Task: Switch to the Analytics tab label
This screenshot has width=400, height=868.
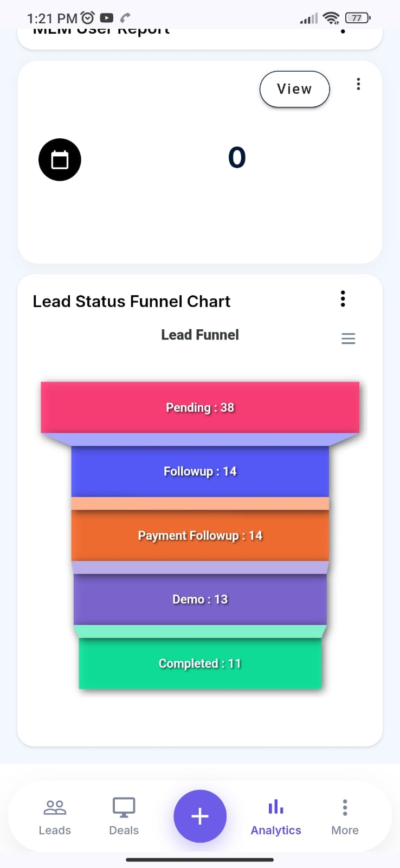Action: click(276, 830)
